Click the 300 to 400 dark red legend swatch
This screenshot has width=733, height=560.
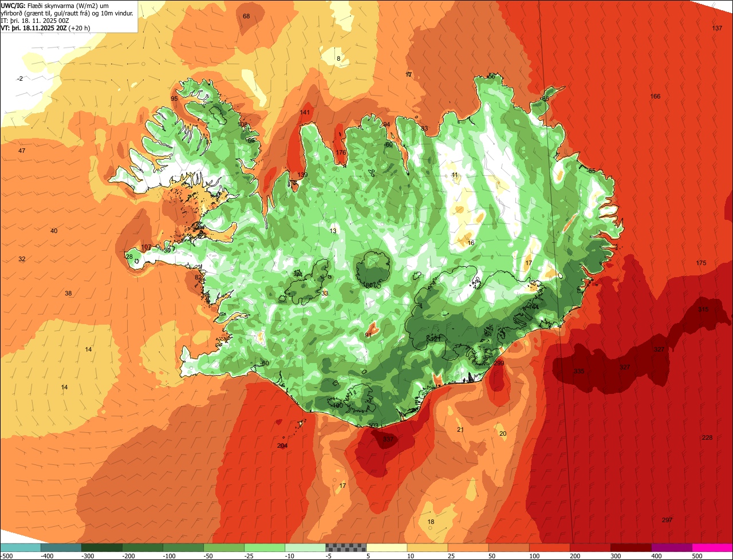coord(631,547)
